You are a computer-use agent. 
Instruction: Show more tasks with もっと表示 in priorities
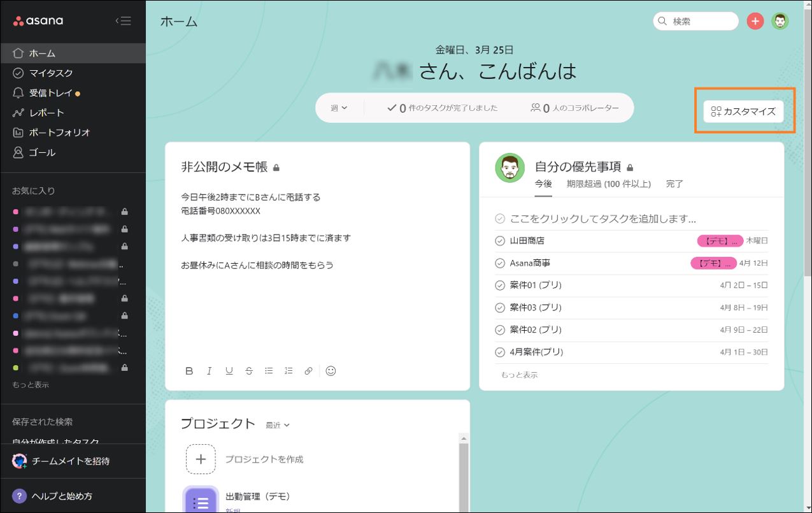tap(519, 375)
